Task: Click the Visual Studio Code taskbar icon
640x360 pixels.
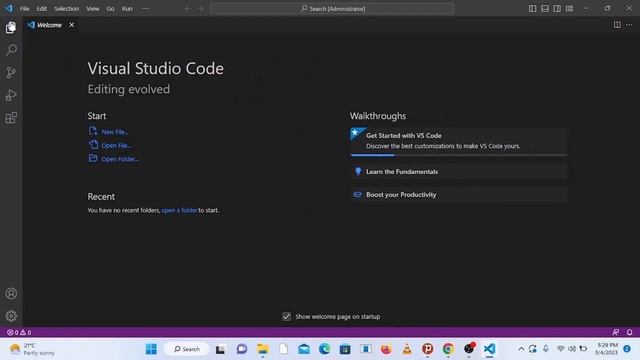Action: tap(489, 349)
